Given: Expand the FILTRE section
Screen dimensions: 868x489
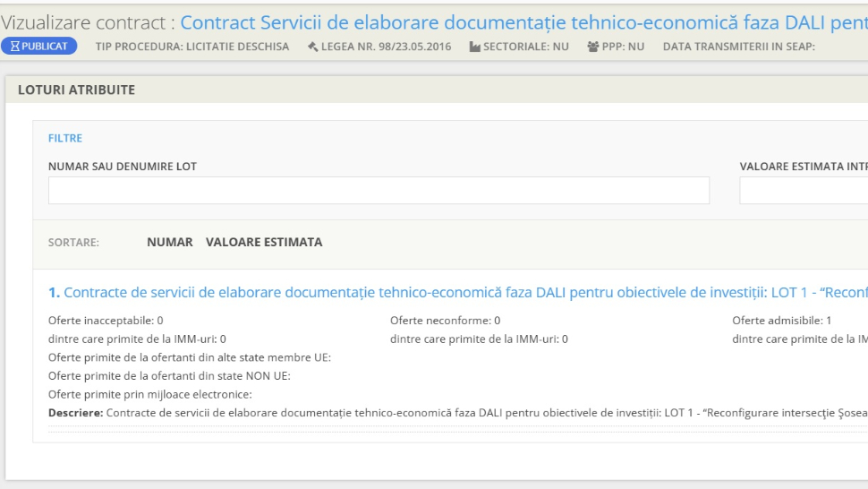Looking at the screenshot, I should click(x=65, y=138).
